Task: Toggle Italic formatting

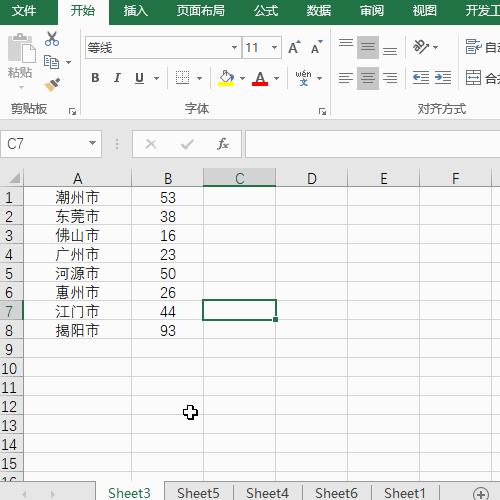Action: [117, 78]
